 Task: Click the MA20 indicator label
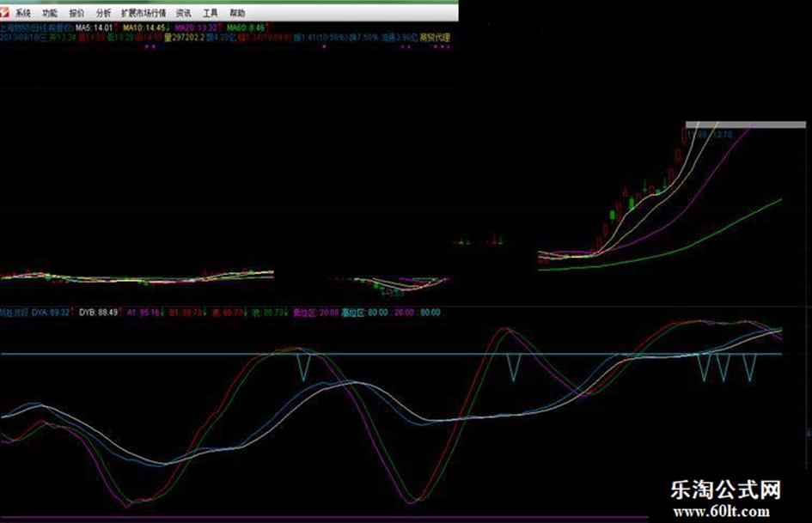(x=198, y=27)
